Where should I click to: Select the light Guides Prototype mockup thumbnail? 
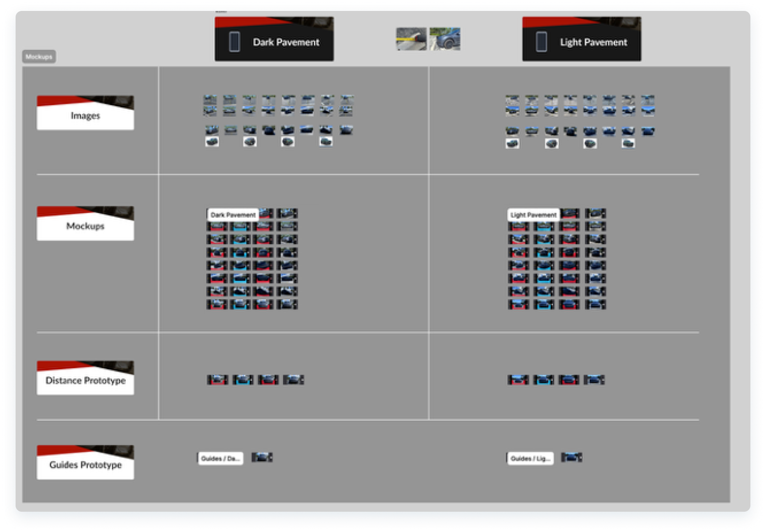tap(571, 457)
